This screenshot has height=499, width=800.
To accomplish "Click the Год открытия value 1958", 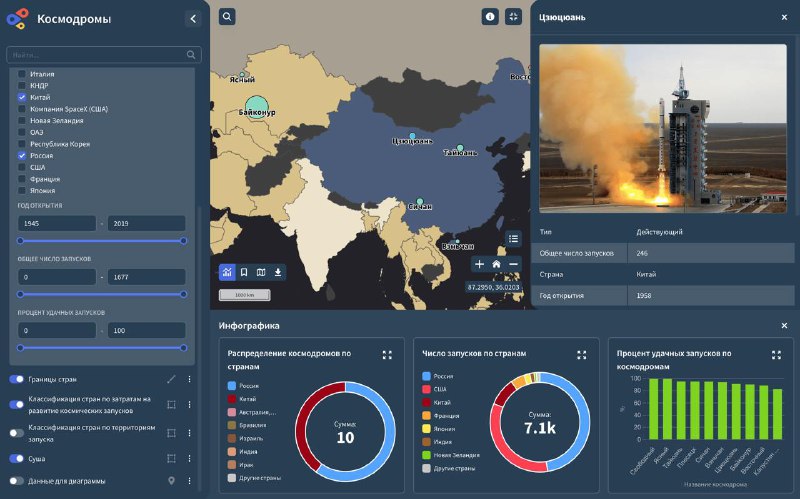I will coord(644,295).
